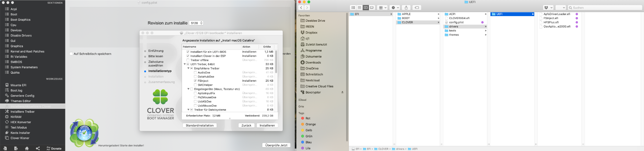Screen dimensions: 644x151
Task: Click Finder edit tags toolbar button
Action: pyautogui.click(x=417, y=7)
